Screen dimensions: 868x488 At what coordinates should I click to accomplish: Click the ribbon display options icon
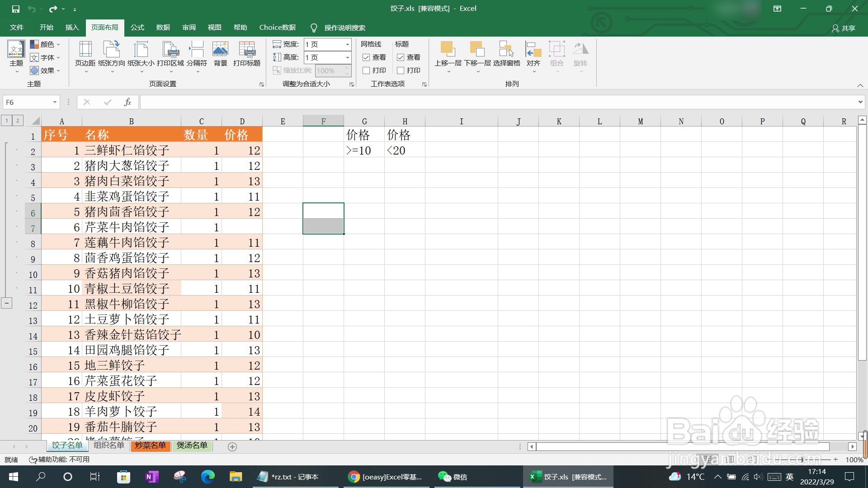777,9
